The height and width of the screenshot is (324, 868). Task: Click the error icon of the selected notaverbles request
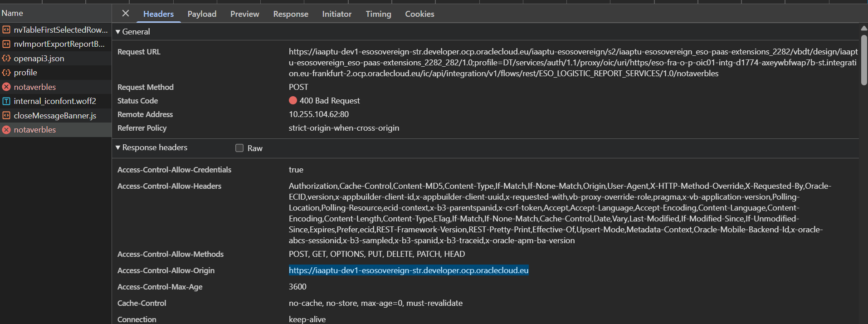tap(6, 130)
